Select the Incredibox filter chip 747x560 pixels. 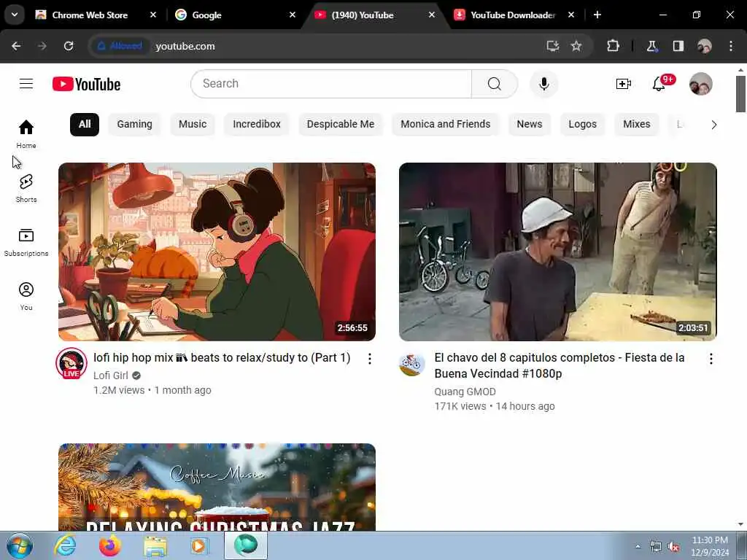[256, 124]
